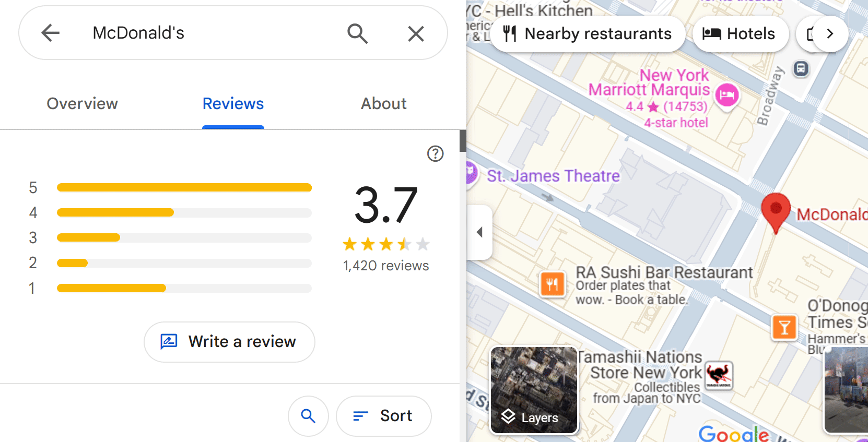868x442 pixels.
Task: Click the Write a review button
Action: click(x=229, y=342)
